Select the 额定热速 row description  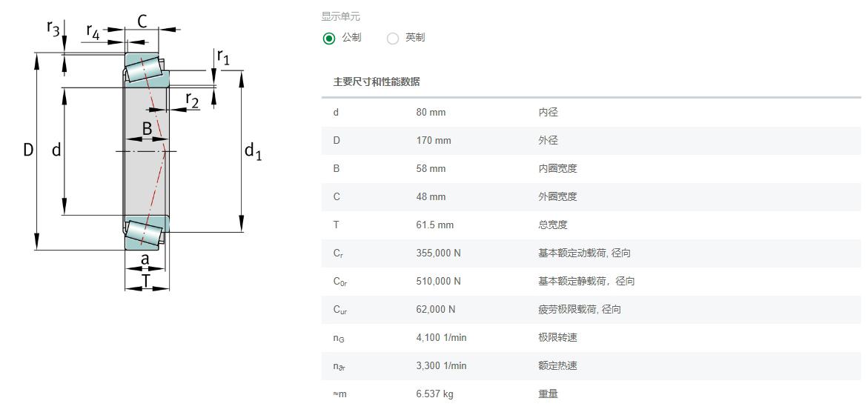557,366
